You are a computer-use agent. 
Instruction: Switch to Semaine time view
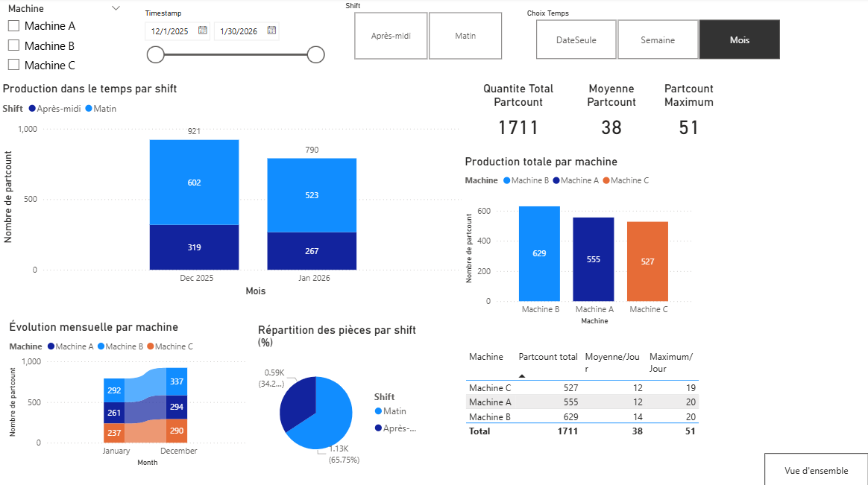658,39
